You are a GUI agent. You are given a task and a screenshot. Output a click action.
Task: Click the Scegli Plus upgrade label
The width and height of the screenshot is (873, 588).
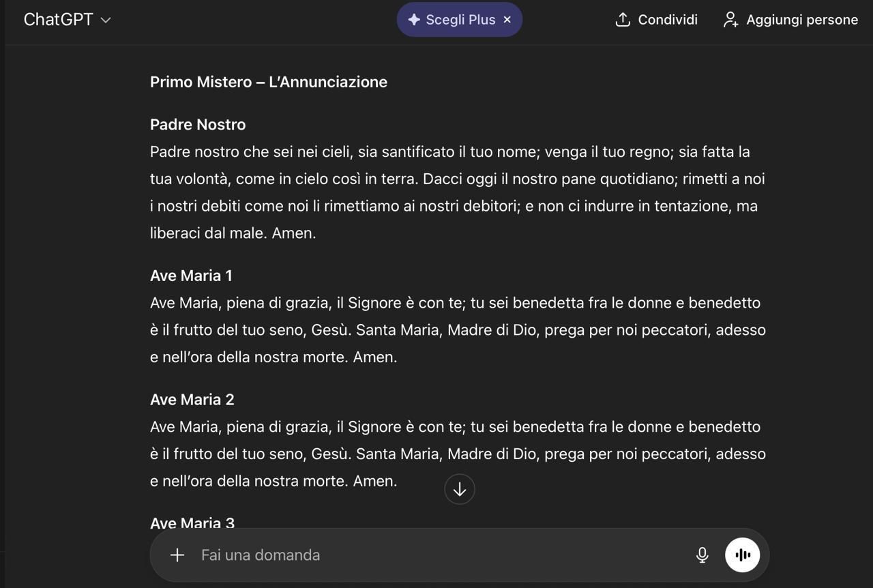pyautogui.click(x=460, y=20)
